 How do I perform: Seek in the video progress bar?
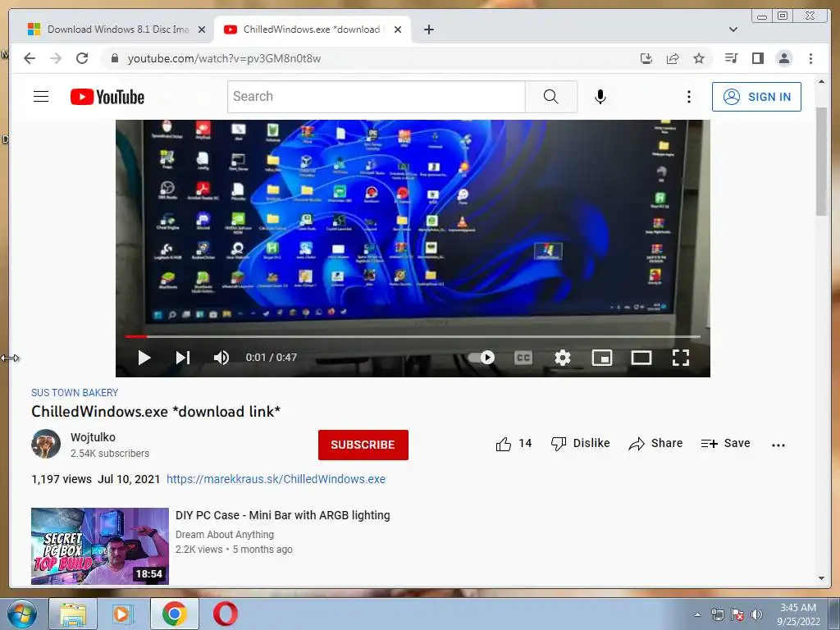(x=413, y=336)
